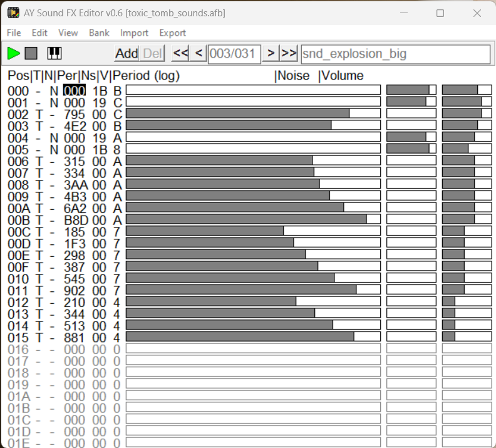Toggle tone flag T on row 006
Image resolution: width=496 pixels, height=448 pixels.
(x=39, y=162)
